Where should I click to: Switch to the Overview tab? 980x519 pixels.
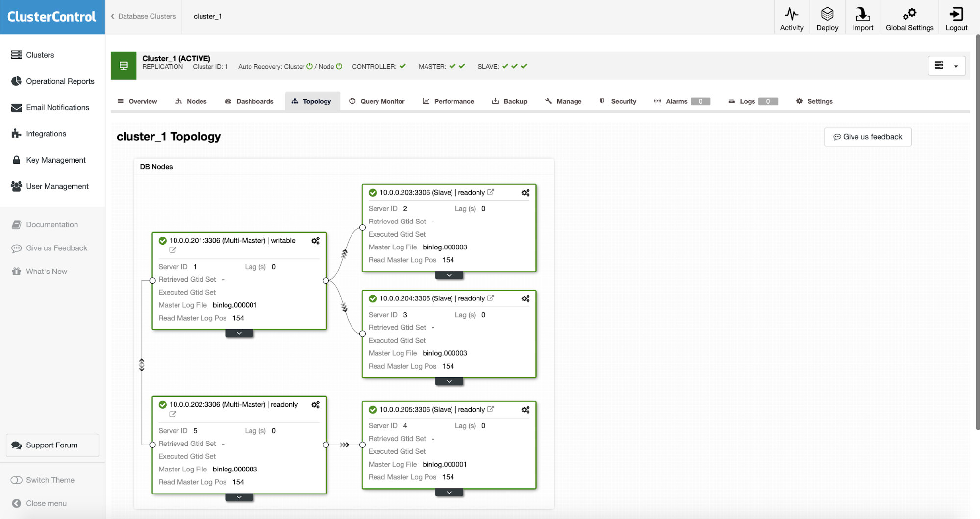coord(137,101)
